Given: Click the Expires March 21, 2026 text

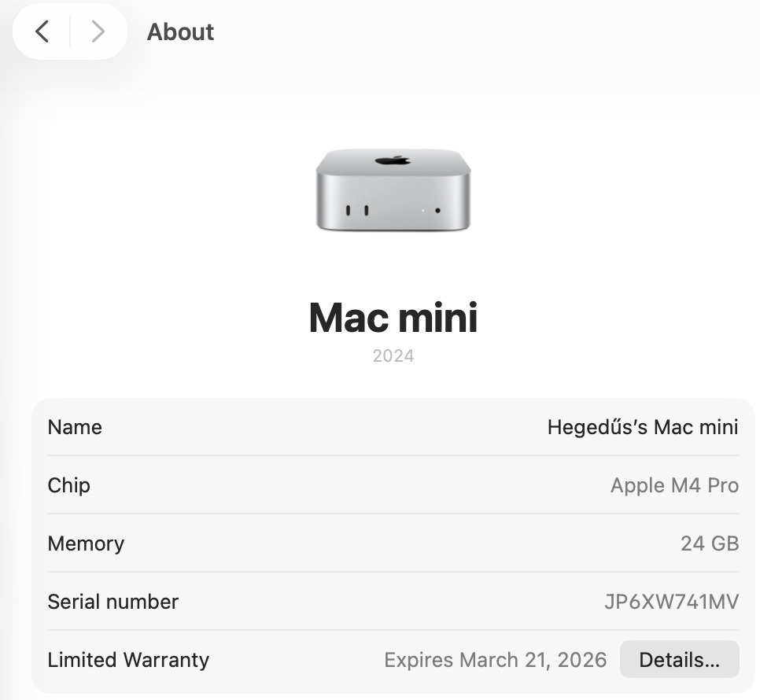Looking at the screenshot, I should tap(495, 660).
